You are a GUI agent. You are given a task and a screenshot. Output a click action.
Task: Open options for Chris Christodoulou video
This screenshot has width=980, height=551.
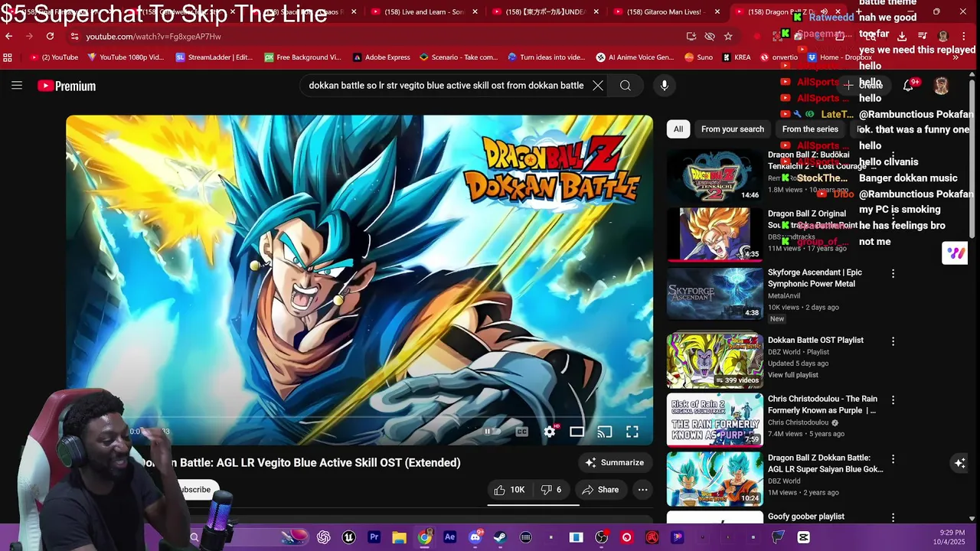coord(893,399)
